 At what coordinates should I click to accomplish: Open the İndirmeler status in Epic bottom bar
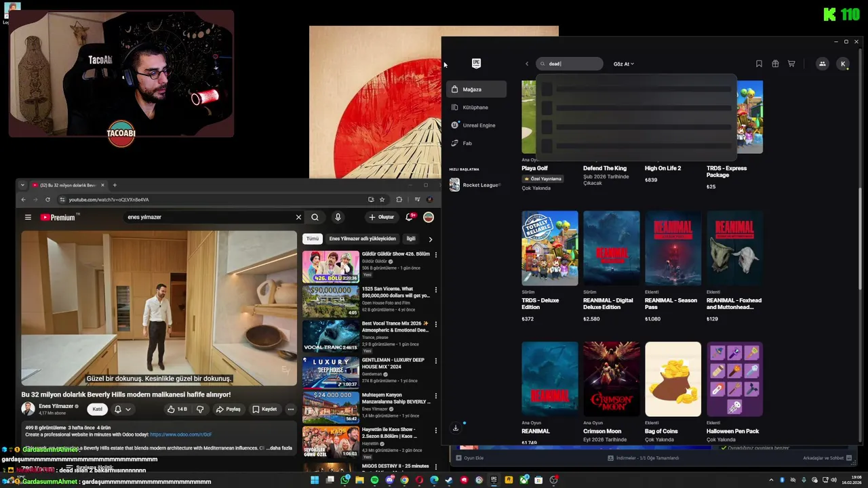tap(643, 458)
